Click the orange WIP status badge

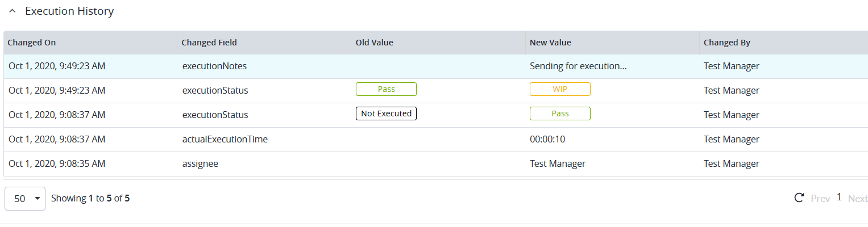point(560,90)
